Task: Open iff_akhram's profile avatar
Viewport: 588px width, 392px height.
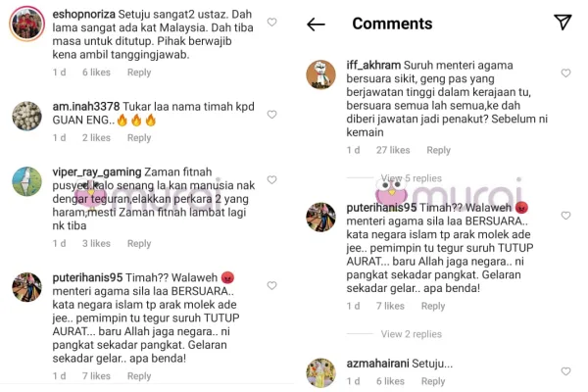Action: [x=321, y=74]
